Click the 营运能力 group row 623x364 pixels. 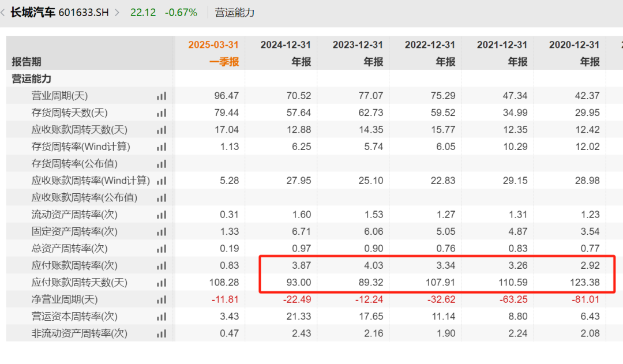(31, 78)
